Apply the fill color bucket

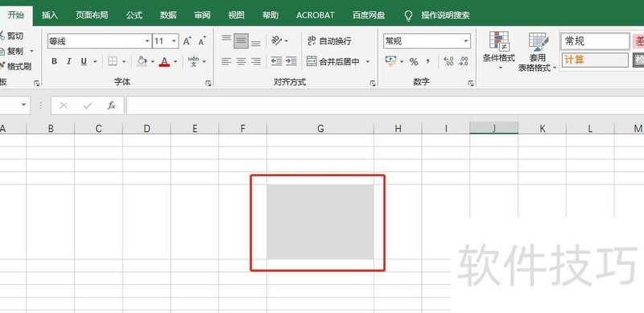pos(142,62)
